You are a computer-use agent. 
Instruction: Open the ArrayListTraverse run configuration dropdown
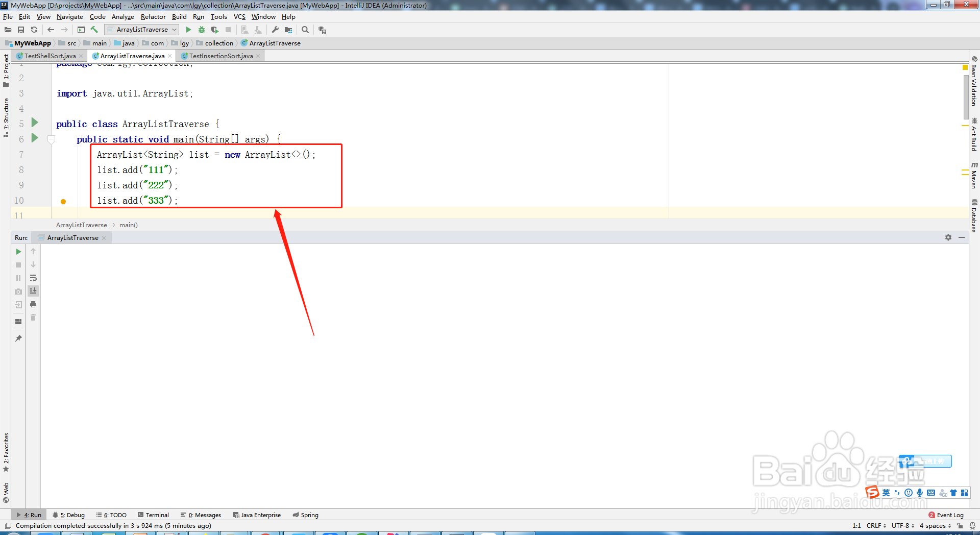coord(142,30)
